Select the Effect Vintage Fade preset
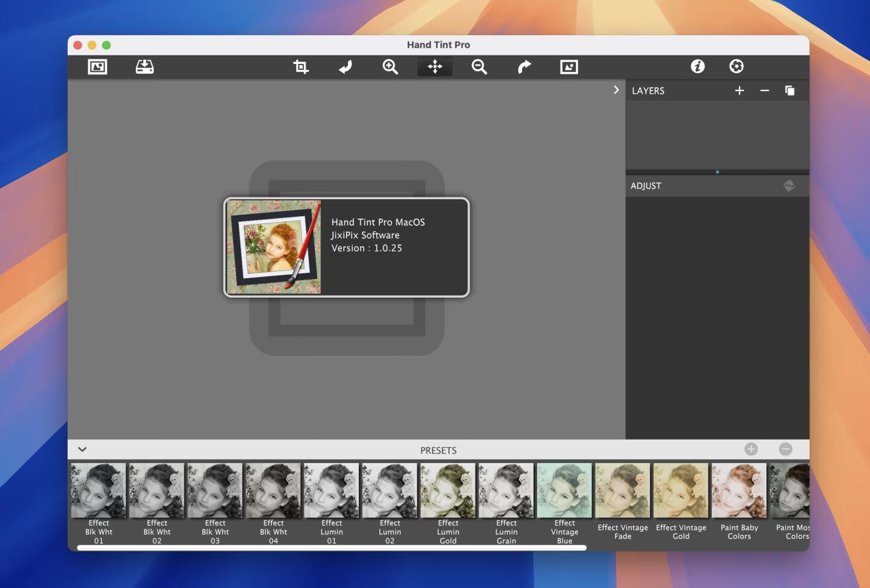Image resolution: width=870 pixels, height=588 pixels. tap(623, 502)
